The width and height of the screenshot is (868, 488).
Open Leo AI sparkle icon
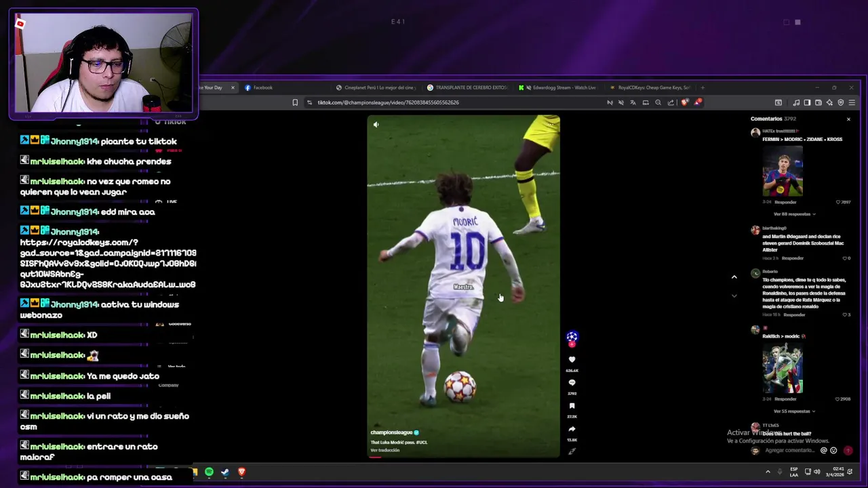click(x=829, y=102)
